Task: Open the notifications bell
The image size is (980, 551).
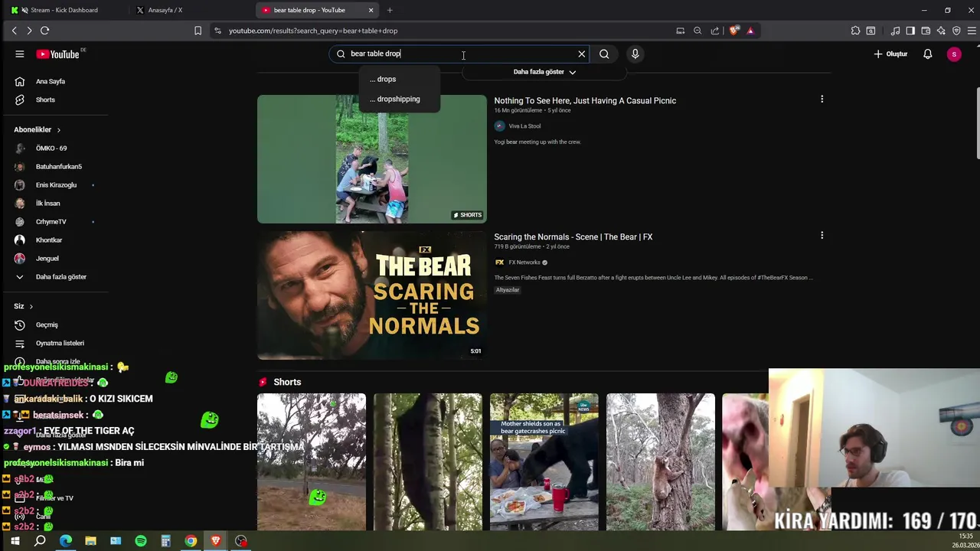Action: 927,54
